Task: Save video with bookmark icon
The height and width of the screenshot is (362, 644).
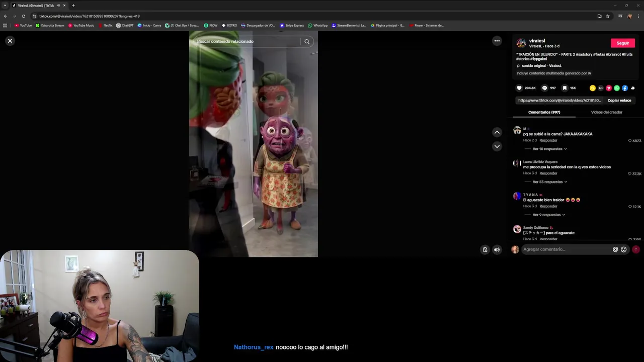Action: pos(565,88)
